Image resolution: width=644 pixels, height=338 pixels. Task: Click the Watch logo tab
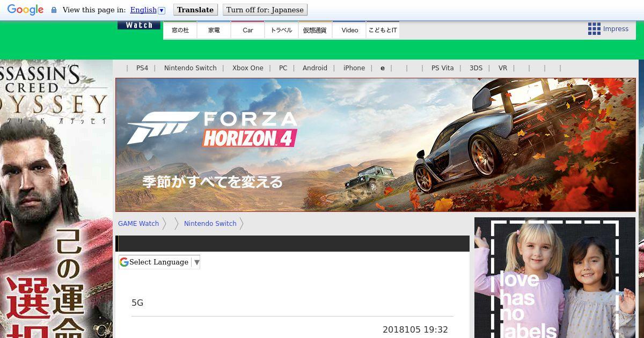[139, 25]
